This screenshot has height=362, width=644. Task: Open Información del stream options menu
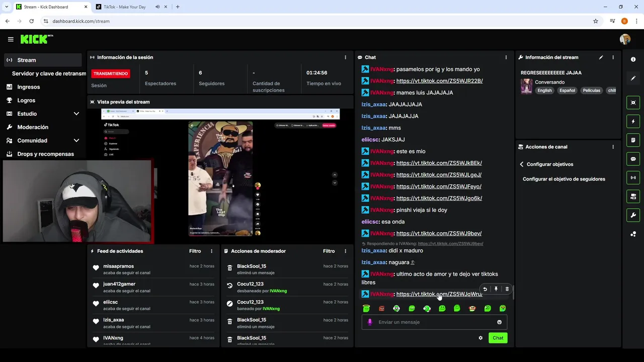click(x=613, y=57)
